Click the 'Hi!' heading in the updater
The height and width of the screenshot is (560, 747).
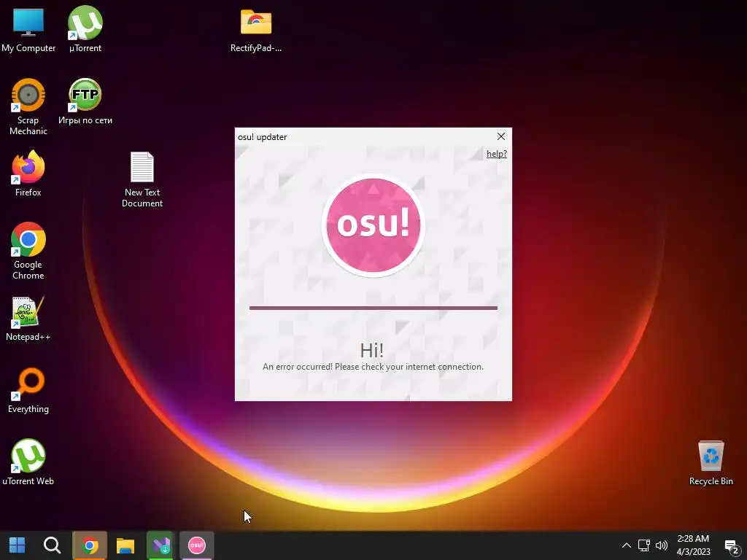(x=371, y=351)
